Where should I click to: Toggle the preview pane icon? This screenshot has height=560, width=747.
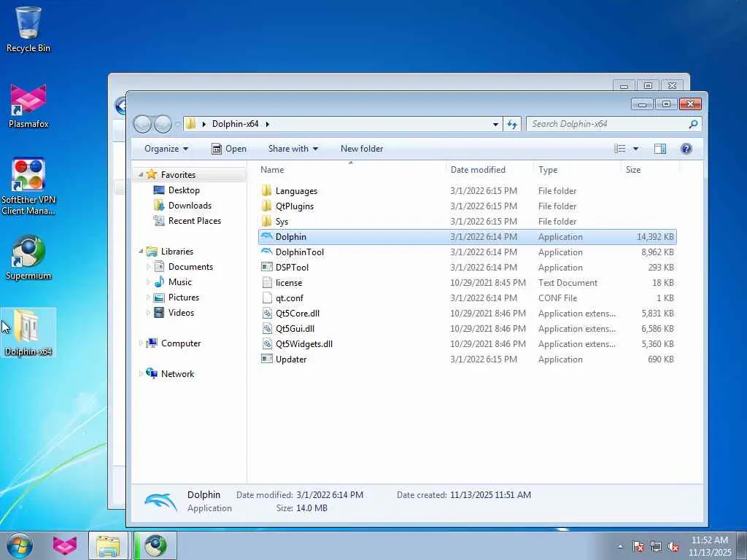click(x=659, y=149)
